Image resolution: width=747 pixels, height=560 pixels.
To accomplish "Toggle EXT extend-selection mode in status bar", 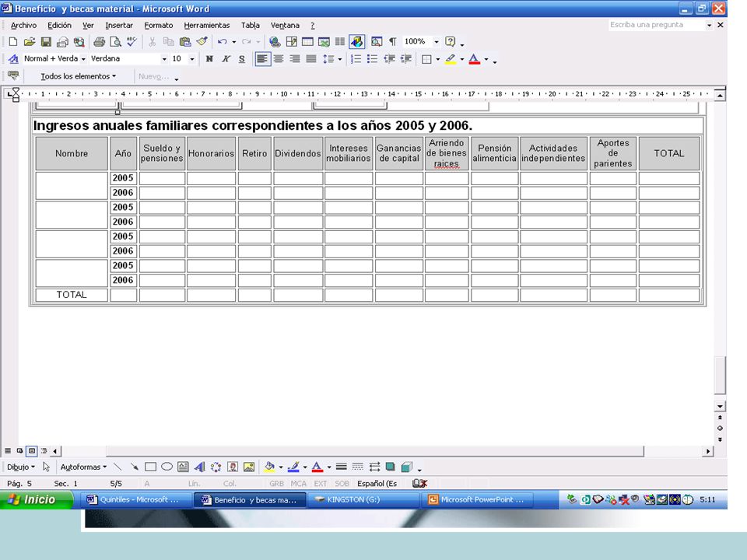I will coord(320,484).
